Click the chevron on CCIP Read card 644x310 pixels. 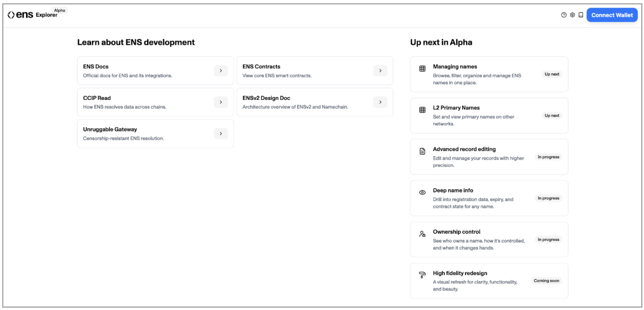(221, 102)
